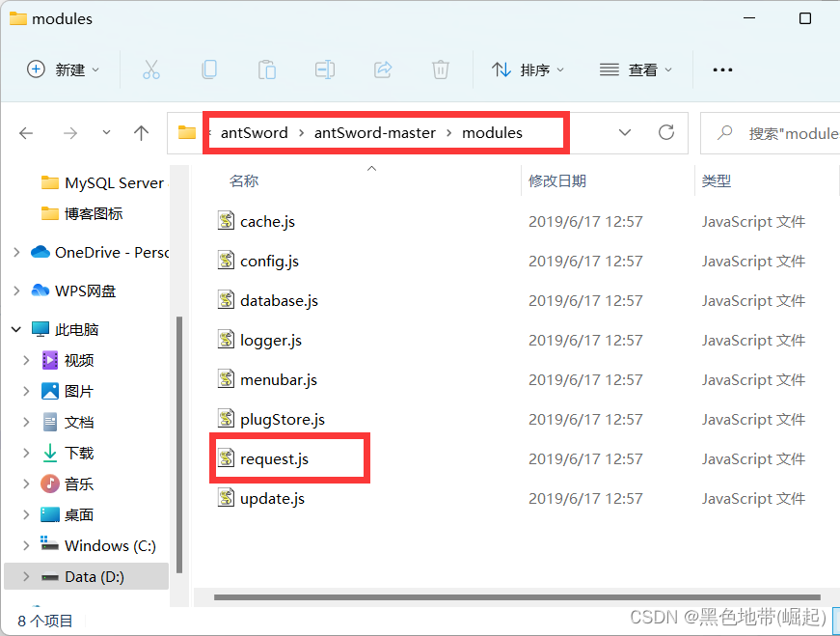Click the cache.js file icon
The image size is (840, 636).
coord(226,220)
